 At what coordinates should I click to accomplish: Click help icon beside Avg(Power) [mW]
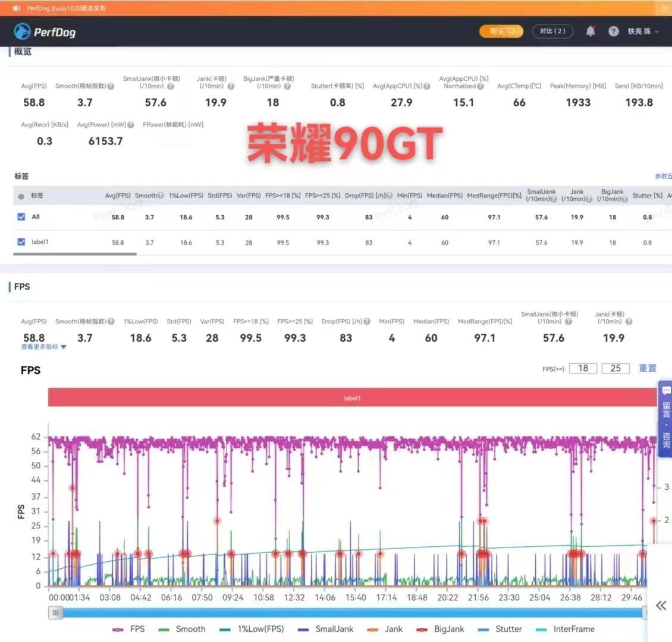tap(131, 125)
